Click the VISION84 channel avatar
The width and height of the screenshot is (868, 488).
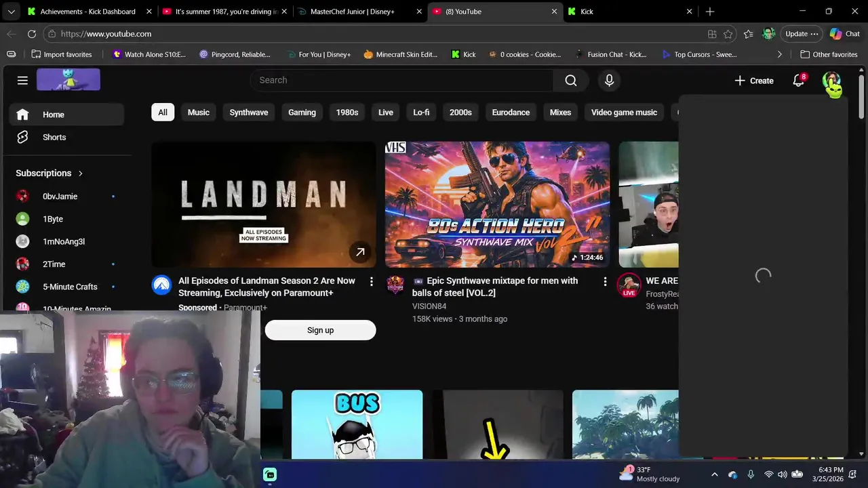click(395, 285)
